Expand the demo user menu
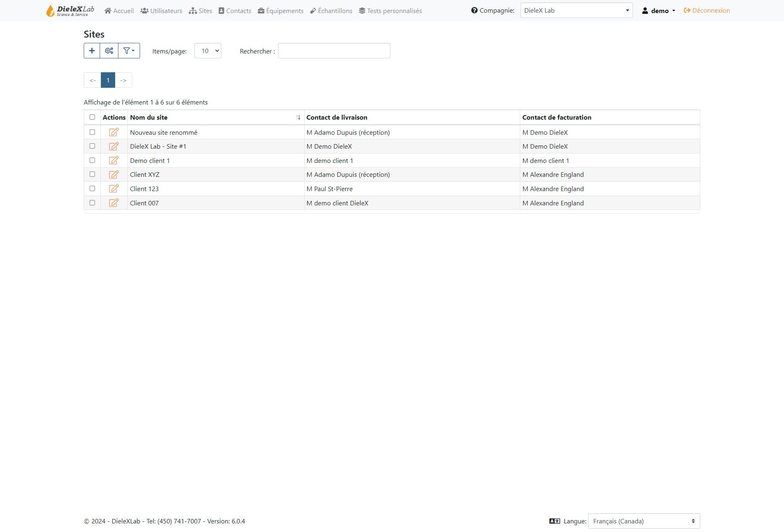This screenshot has width=784, height=532. point(659,11)
